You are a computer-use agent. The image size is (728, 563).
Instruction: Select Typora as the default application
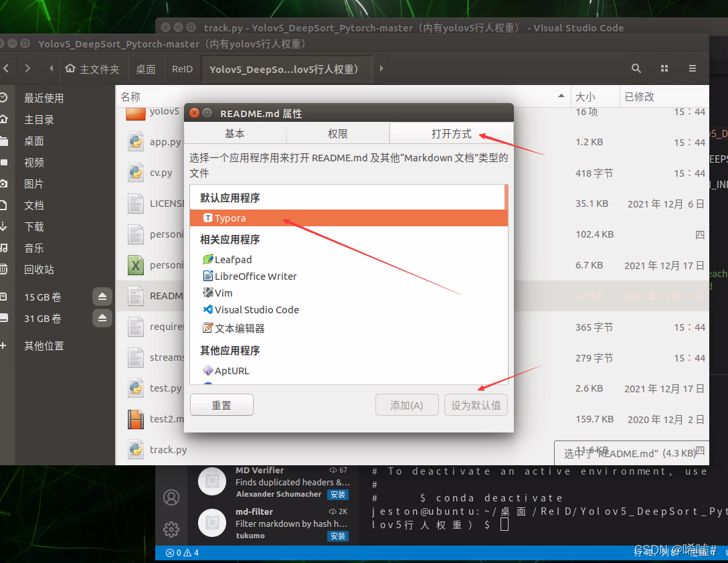tap(348, 218)
